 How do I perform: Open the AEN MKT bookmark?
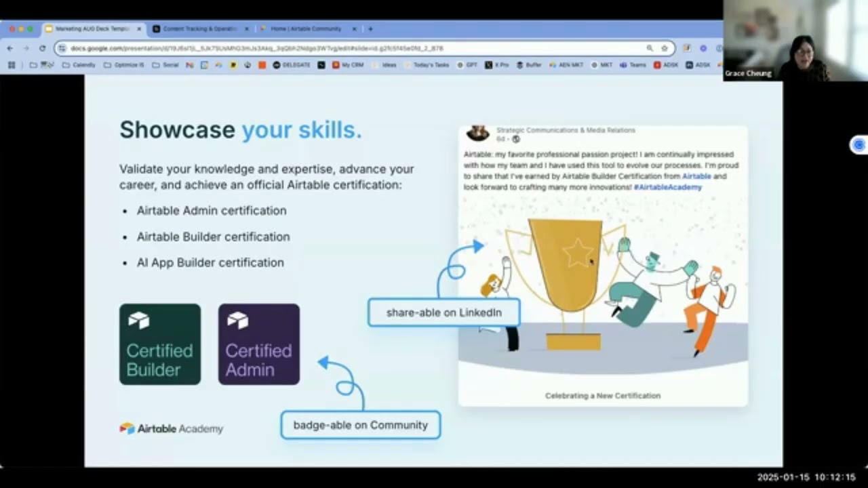pyautogui.click(x=566, y=65)
